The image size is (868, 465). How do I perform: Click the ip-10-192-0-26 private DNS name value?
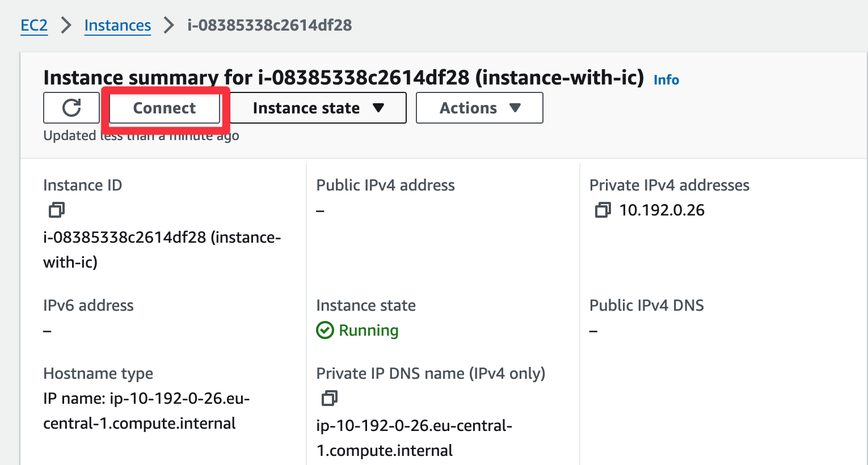(x=414, y=426)
